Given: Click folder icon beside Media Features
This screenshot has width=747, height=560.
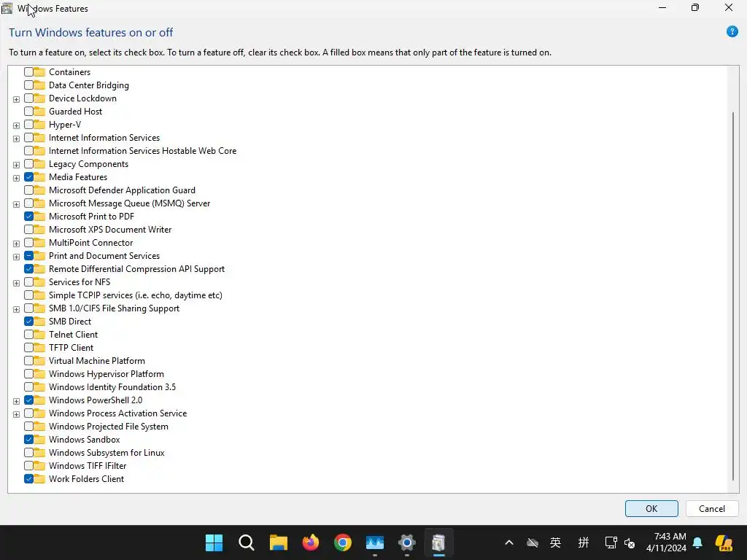Looking at the screenshot, I should (39, 177).
